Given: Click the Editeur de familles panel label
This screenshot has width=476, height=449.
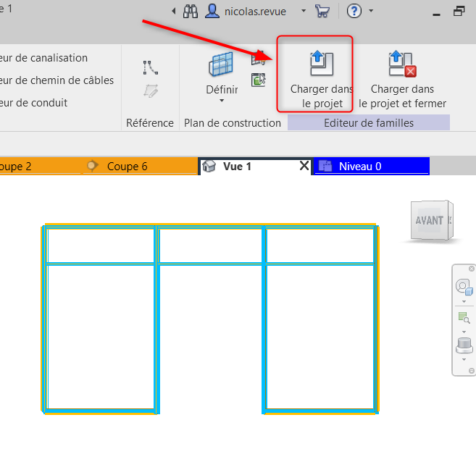Looking at the screenshot, I should pyautogui.click(x=369, y=123).
